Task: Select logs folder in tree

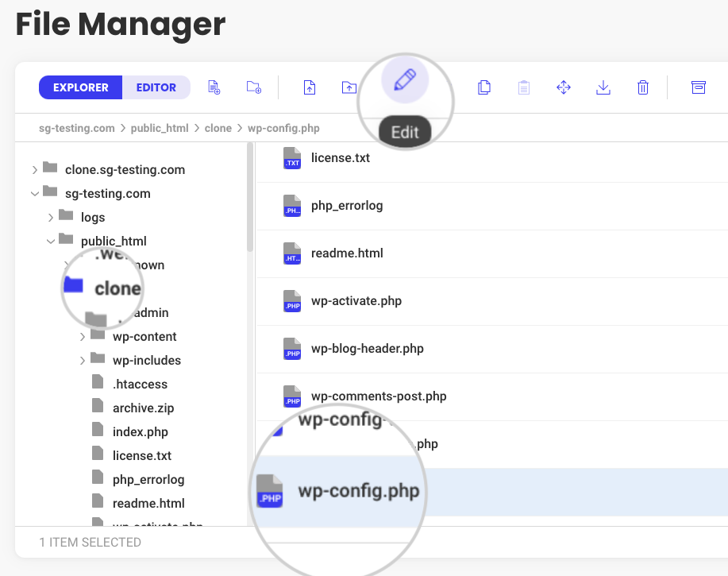Action: point(93,218)
